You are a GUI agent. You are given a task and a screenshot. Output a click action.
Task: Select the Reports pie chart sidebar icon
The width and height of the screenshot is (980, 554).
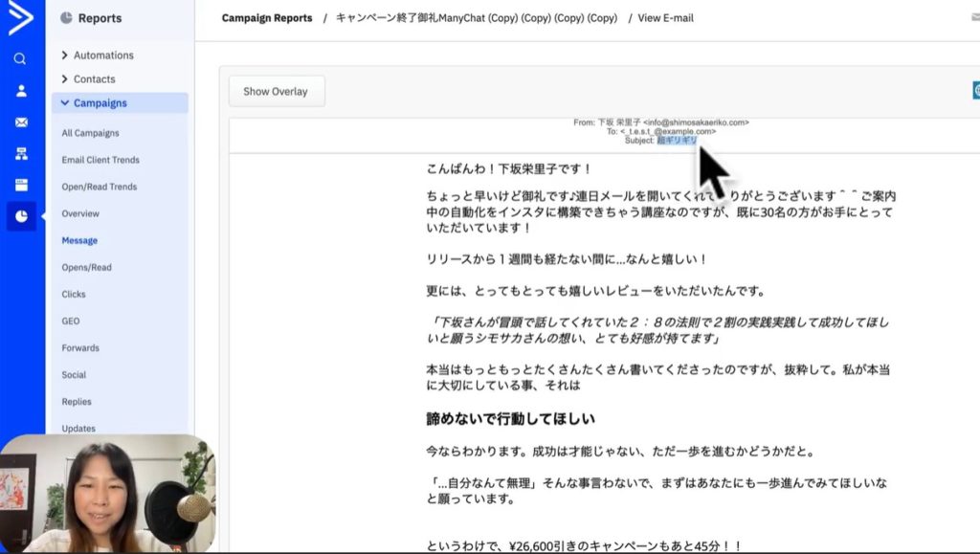click(20, 216)
